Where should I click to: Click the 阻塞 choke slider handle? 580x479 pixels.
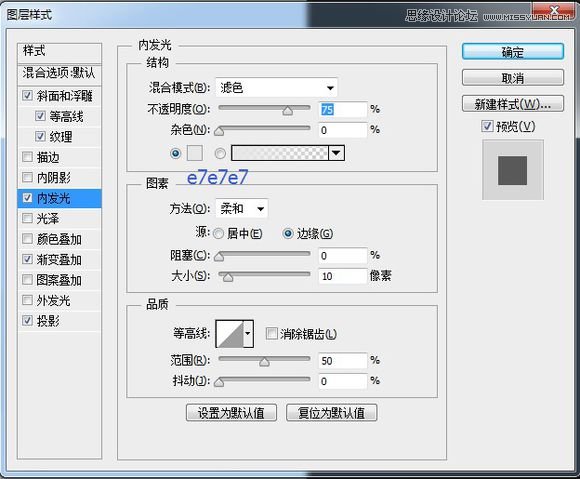(219, 256)
